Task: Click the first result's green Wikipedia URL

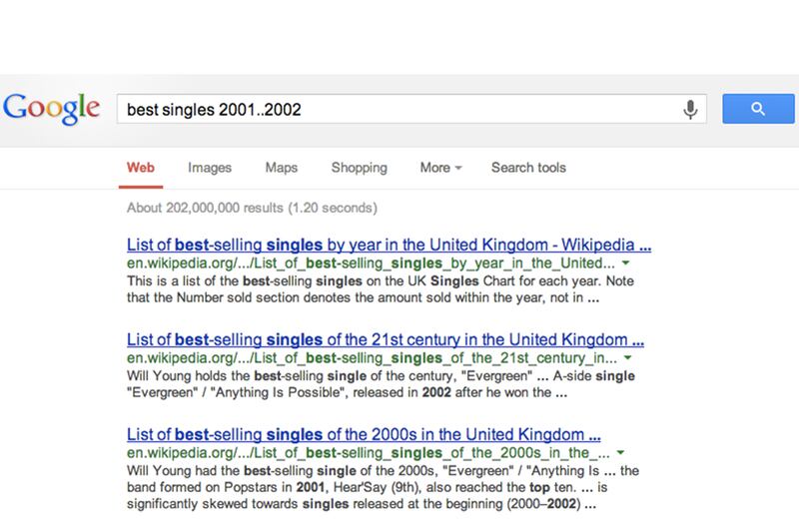Action: click(372, 264)
